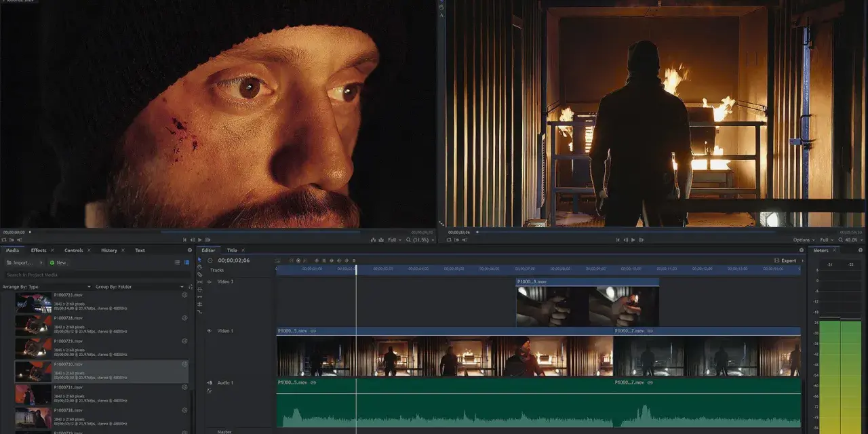868x434 pixels.
Task: Click the record circle button on timeline toolbar
Action: [298, 260]
